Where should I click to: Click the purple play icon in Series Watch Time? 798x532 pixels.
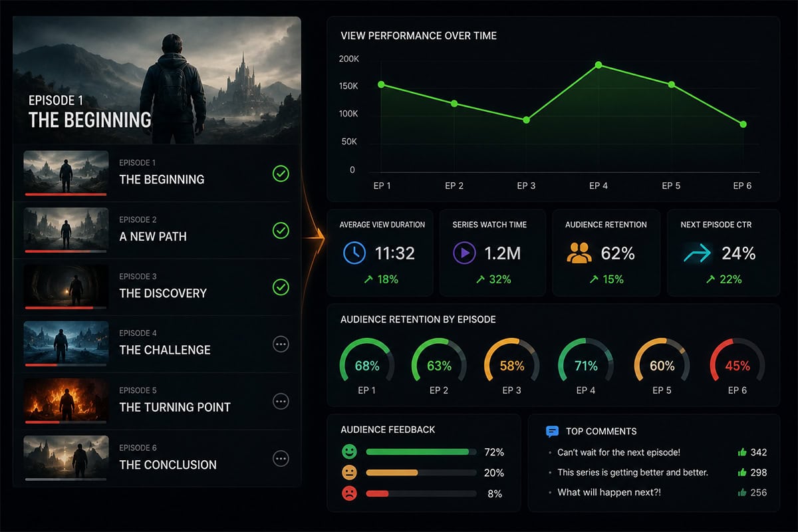[x=464, y=253]
